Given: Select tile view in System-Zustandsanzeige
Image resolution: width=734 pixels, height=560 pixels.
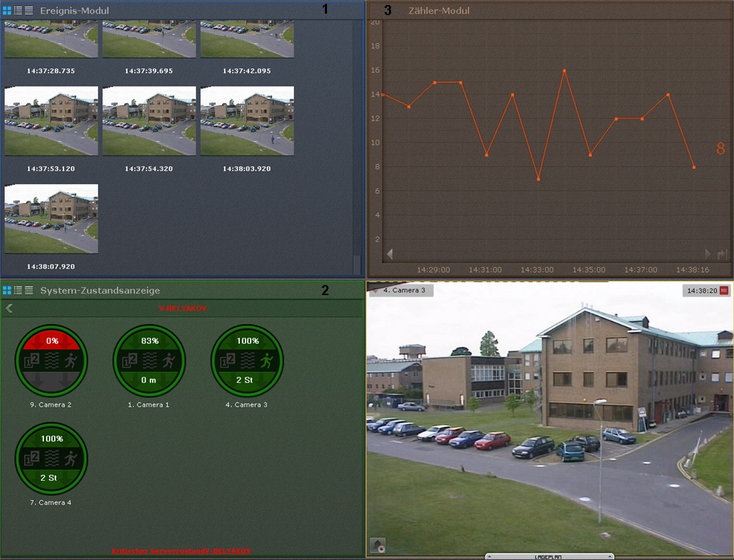Looking at the screenshot, I should [7, 290].
